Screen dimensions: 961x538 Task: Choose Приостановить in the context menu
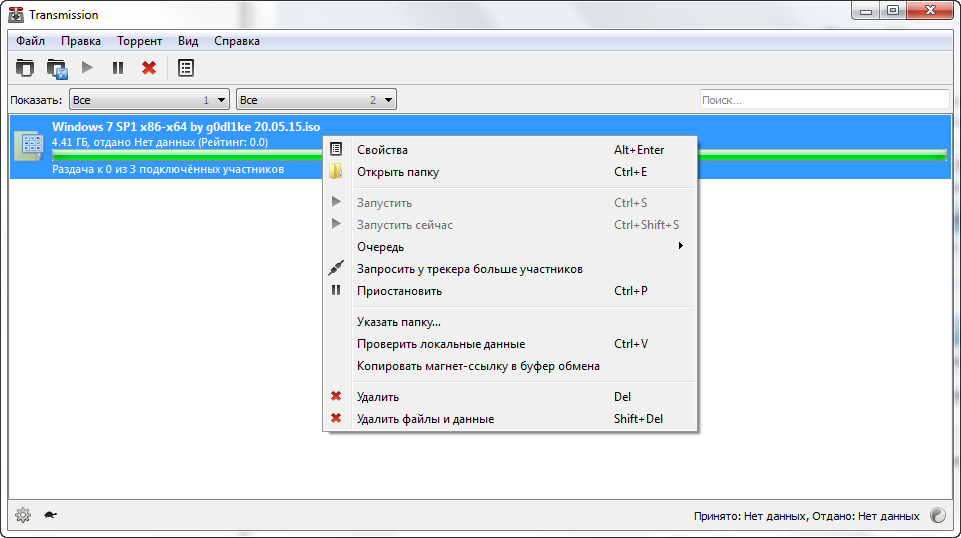pyautogui.click(x=510, y=290)
